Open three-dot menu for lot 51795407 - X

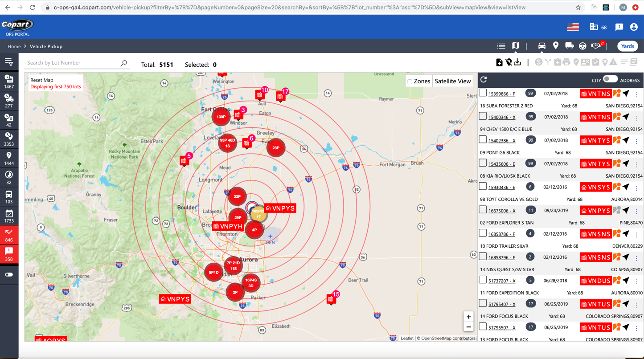[636, 305]
